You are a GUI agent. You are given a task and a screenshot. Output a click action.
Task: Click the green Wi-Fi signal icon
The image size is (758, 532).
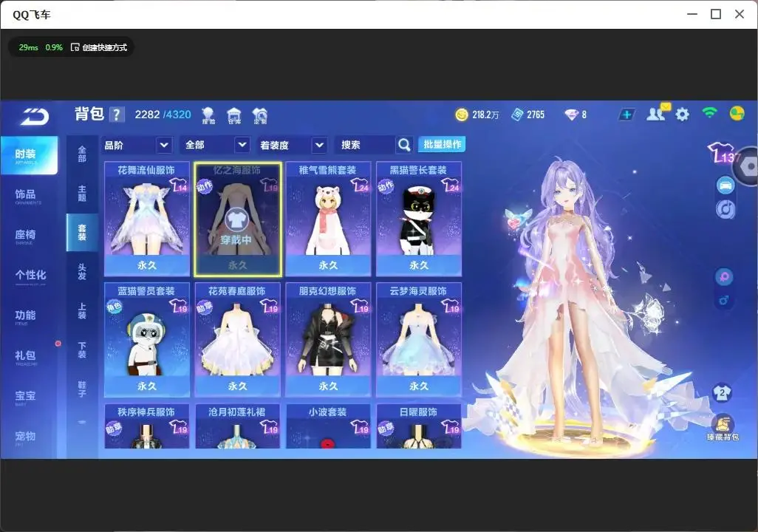coord(710,113)
